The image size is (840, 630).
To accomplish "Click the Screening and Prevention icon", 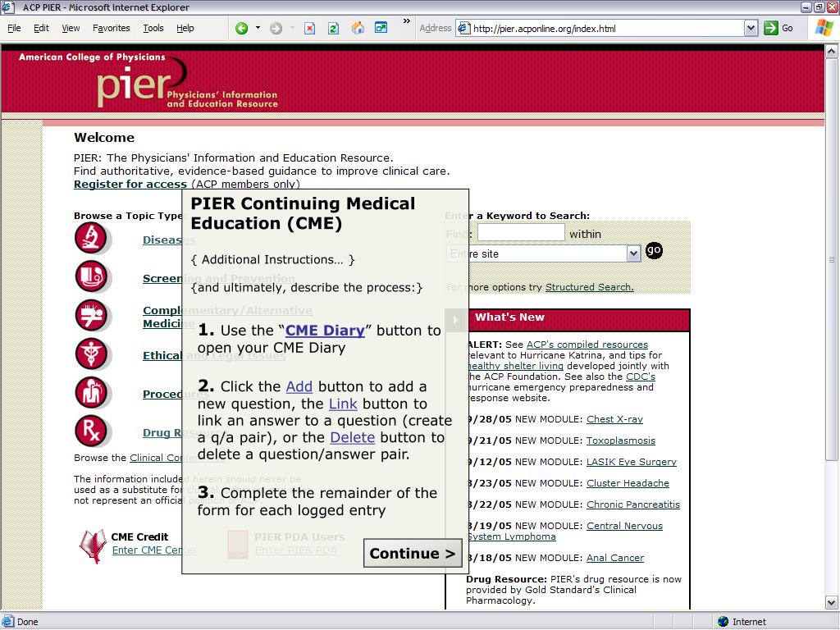I will 91,276.
